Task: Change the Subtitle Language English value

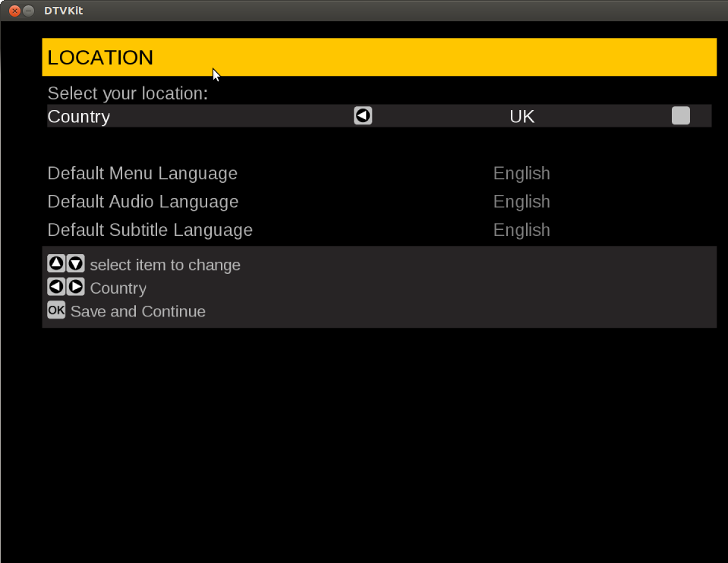Action: (x=522, y=230)
